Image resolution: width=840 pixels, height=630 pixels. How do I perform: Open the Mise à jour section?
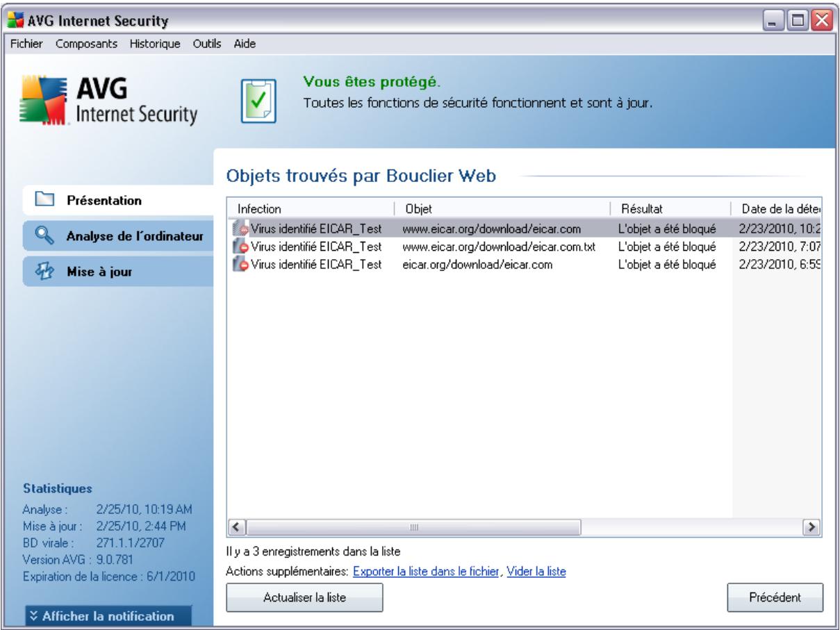point(118,272)
